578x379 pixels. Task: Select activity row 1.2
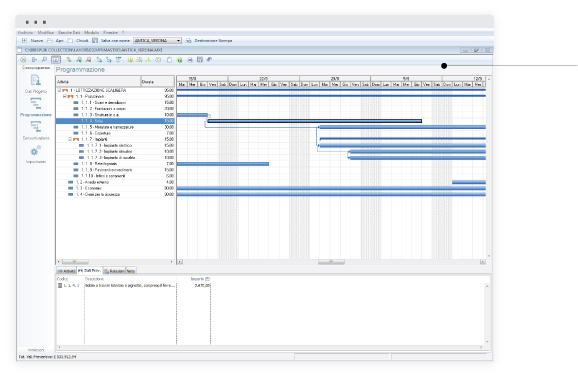(x=115, y=182)
